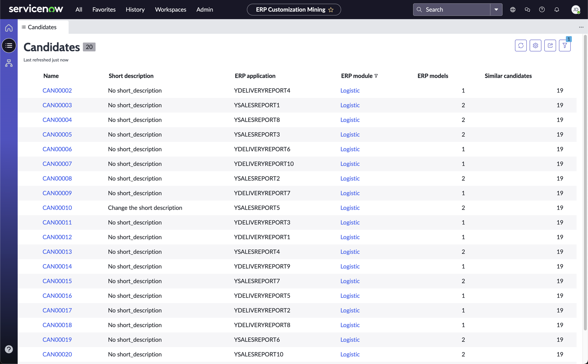This screenshot has width=588, height=364.
Task: Open the notifications bell
Action: point(557,9)
